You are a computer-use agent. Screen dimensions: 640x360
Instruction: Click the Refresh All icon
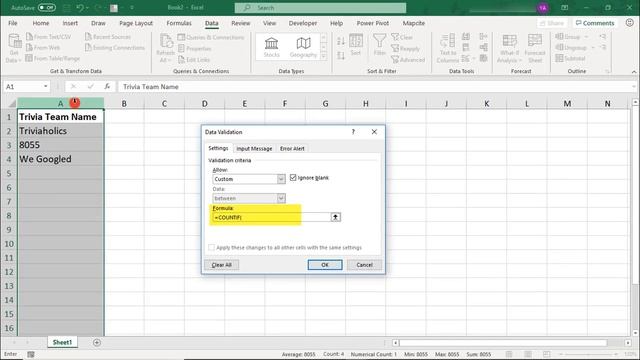[166, 41]
